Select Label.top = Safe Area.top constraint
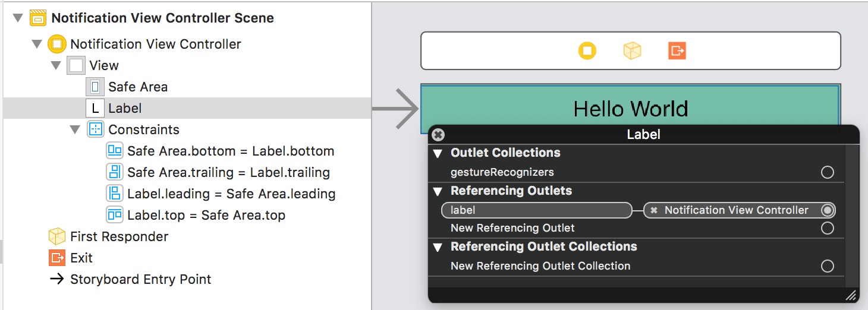Image resolution: width=868 pixels, height=310 pixels. coord(206,215)
